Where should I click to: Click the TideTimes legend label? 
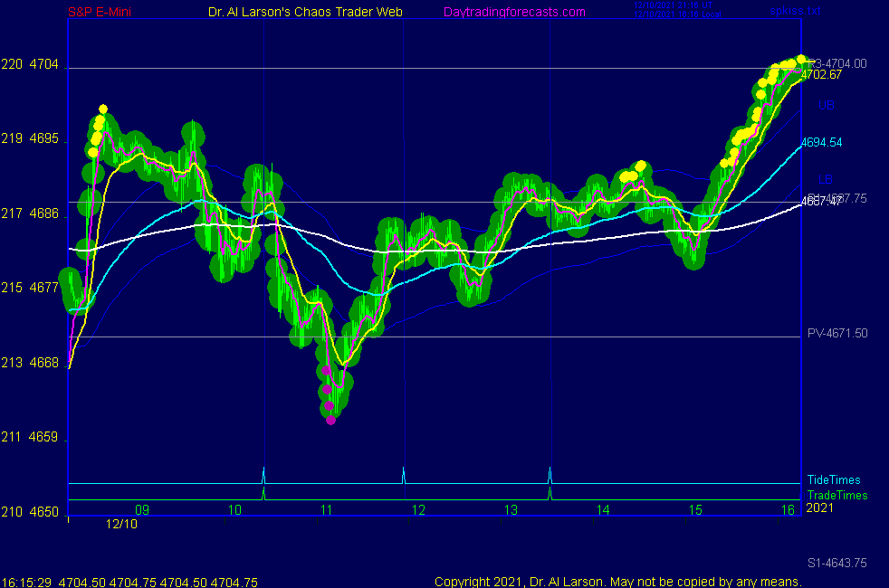tap(834, 479)
